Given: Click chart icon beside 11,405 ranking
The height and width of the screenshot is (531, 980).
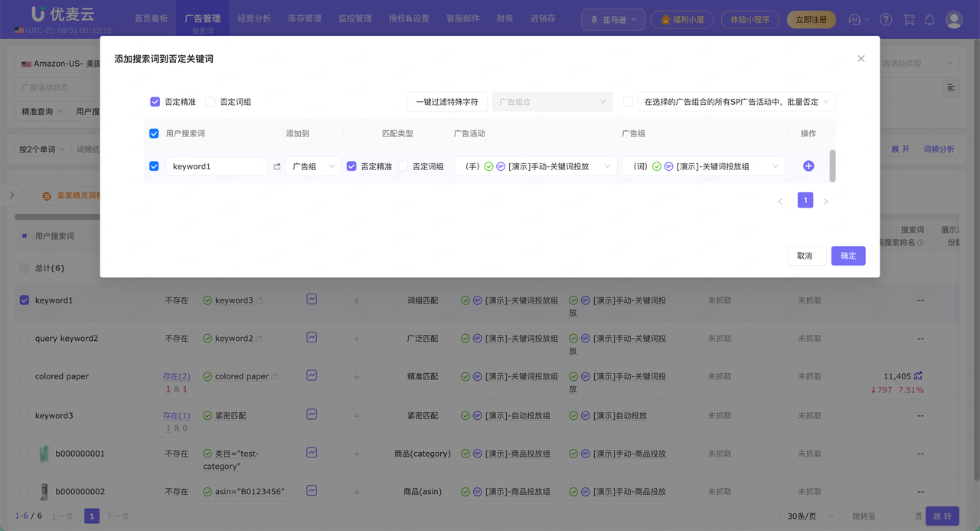Looking at the screenshot, I should (x=918, y=376).
